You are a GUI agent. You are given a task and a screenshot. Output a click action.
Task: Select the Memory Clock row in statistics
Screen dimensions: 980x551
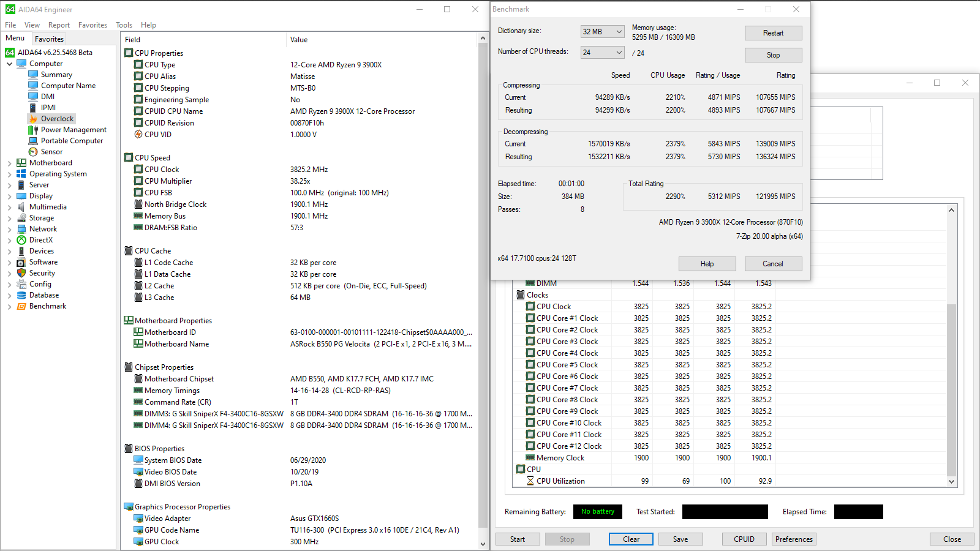729,458
